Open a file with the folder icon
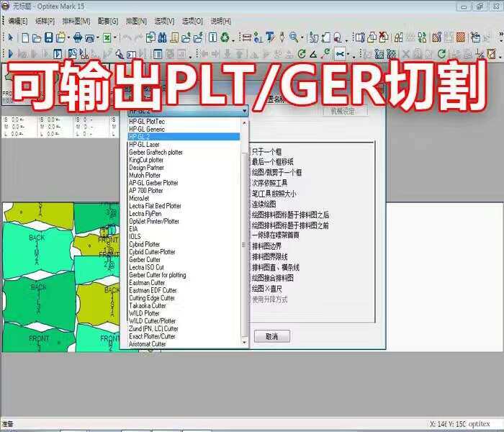The width and height of the screenshot is (504, 432). (x=37, y=38)
